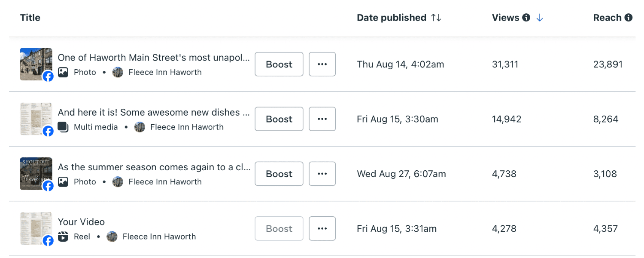
Task: Open the Shout Out post thumbnail
Action: click(36, 173)
